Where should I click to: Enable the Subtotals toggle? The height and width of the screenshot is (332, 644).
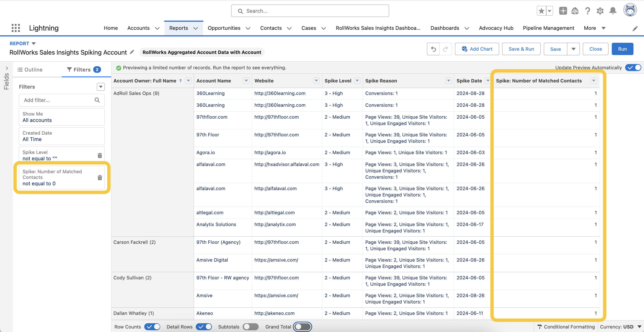click(251, 327)
